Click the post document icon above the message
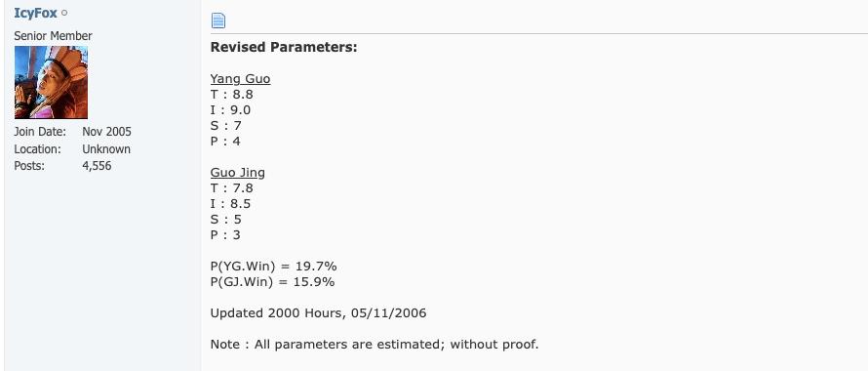This screenshot has width=868, height=371. pyautogui.click(x=218, y=21)
